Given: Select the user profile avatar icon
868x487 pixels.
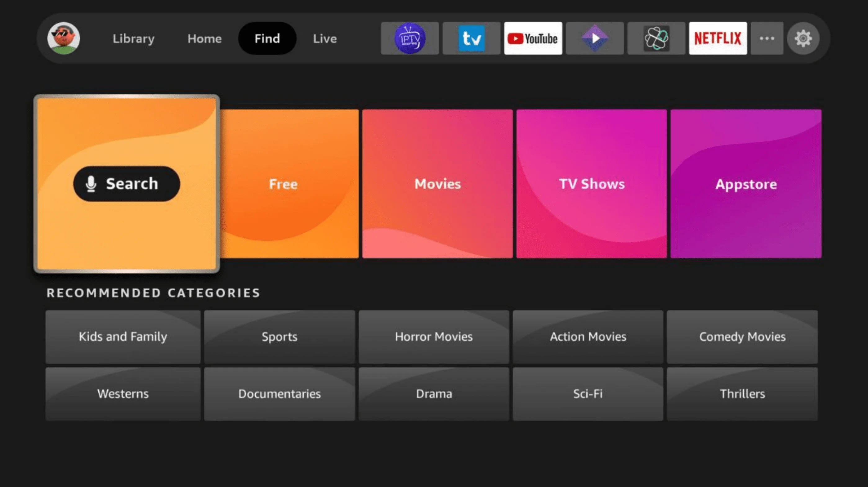Looking at the screenshot, I should coord(64,38).
